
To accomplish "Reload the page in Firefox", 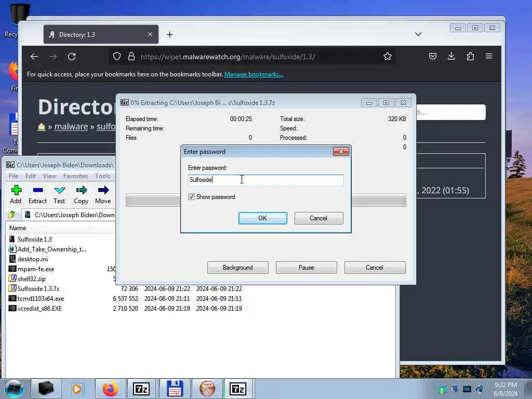I will tap(72, 56).
